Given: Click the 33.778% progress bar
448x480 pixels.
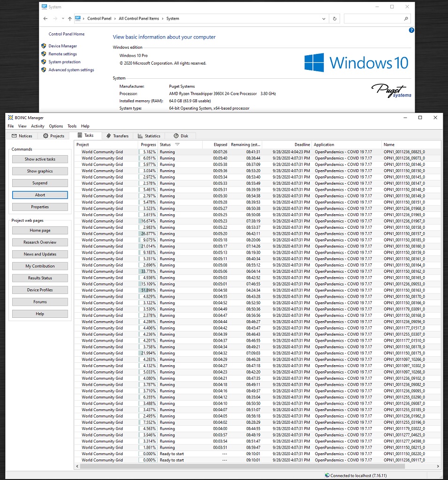Looking at the screenshot, I should [148, 271].
